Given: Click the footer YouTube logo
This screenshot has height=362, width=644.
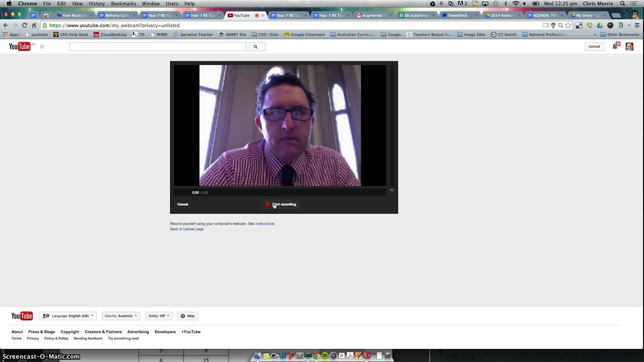Looking at the screenshot, I should point(22,316).
